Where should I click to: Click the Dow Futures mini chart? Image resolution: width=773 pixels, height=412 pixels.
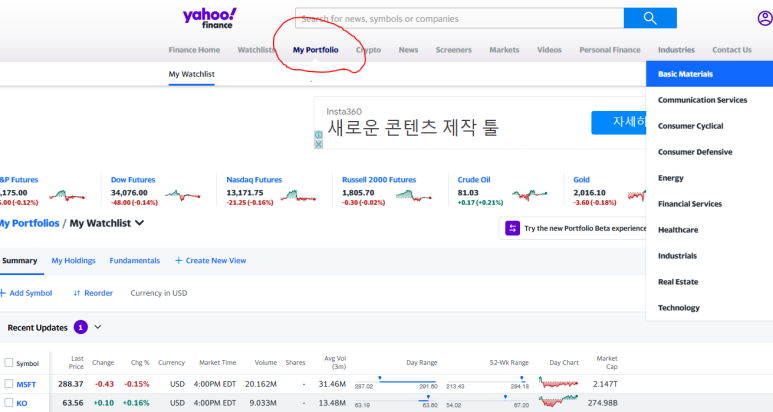point(182,196)
